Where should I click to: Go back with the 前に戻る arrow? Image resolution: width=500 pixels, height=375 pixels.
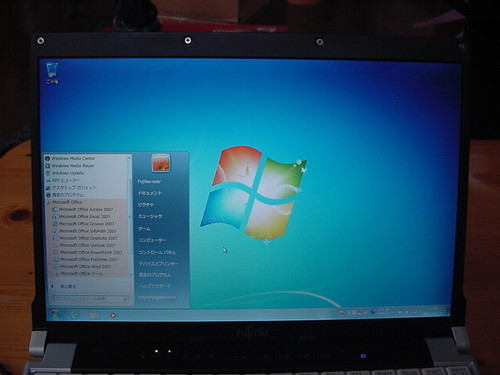click(x=64, y=286)
